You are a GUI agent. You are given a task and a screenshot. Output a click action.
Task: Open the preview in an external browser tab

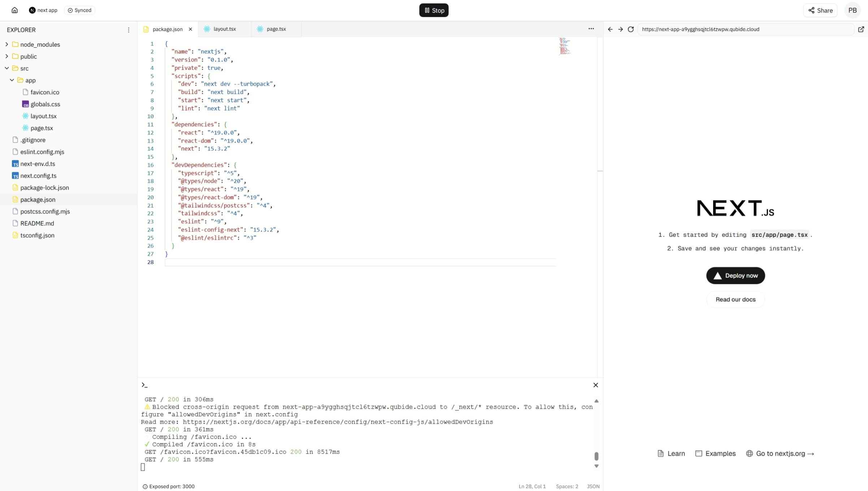click(861, 29)
